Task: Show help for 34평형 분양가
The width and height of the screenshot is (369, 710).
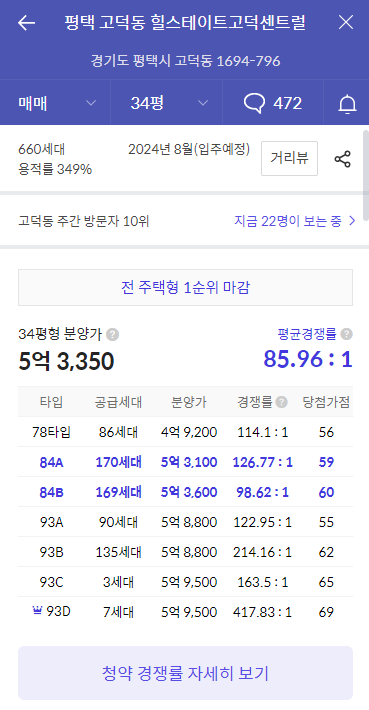Action: point(112,335)
